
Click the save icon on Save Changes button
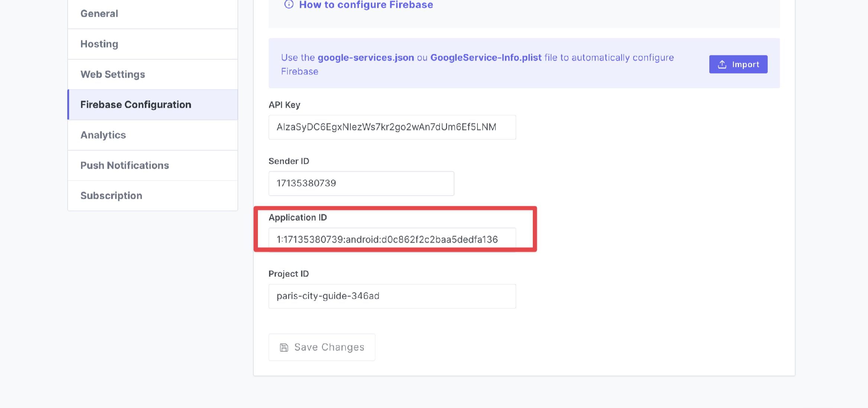point(284,347)
